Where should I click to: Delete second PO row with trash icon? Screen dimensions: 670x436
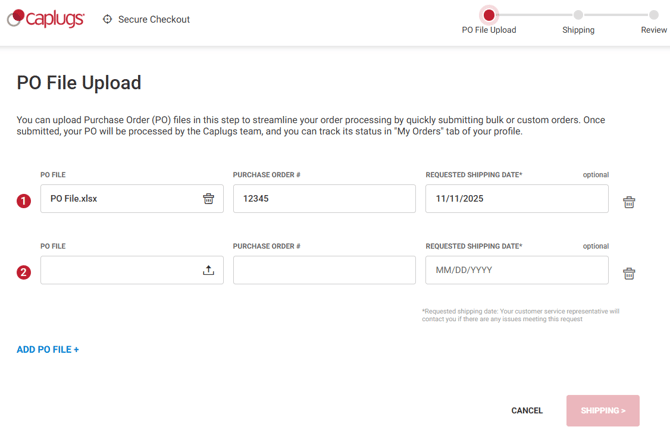coord(629,273)
